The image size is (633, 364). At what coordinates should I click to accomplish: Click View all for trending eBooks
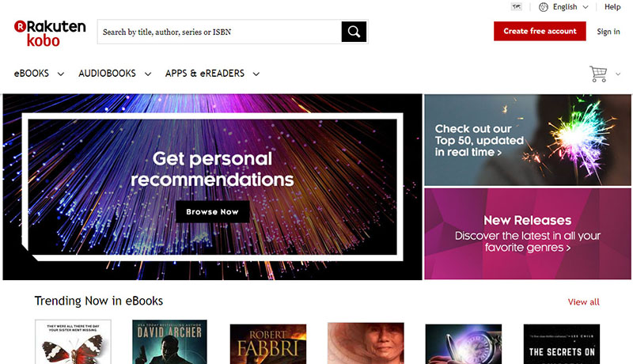click(583, 302)
